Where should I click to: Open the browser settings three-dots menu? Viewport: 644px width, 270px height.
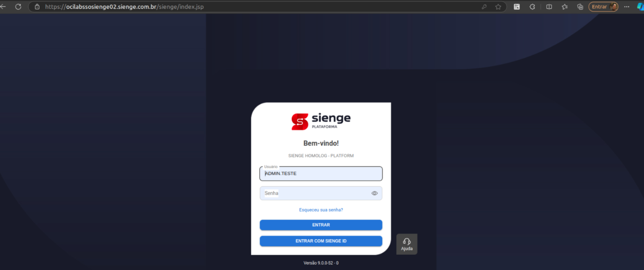(627, 7)
